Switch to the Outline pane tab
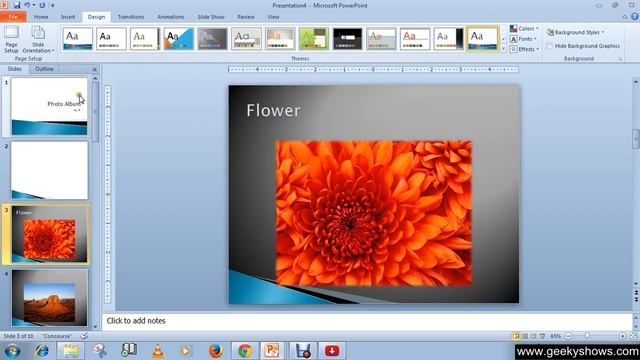Screen dimensions: 640x360 tap(44, 69)
